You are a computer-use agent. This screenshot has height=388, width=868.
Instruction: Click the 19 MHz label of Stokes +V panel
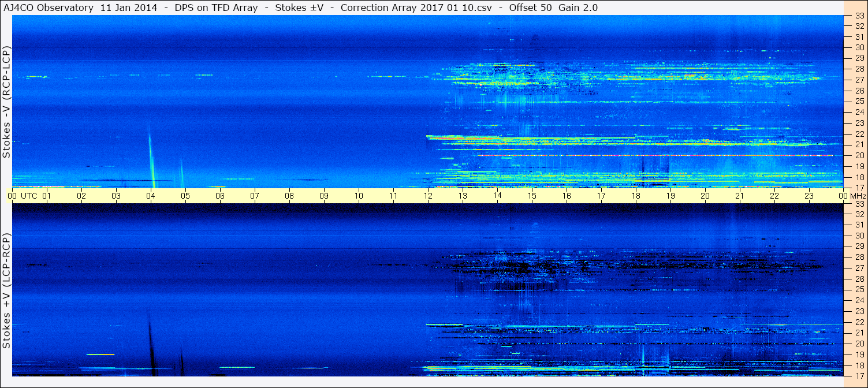(x=859, y=354)
